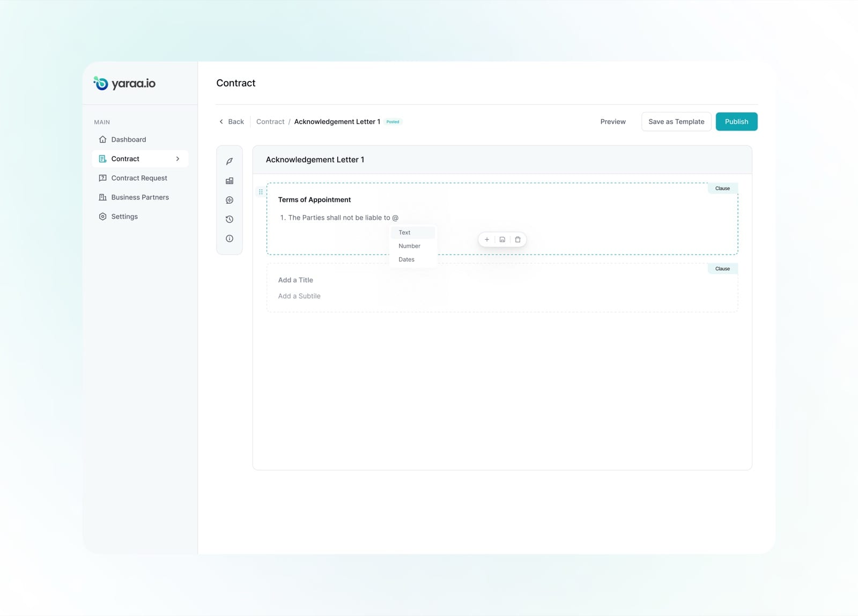
Task: Choose Text from the field type menu
Action: click(412, 233)
